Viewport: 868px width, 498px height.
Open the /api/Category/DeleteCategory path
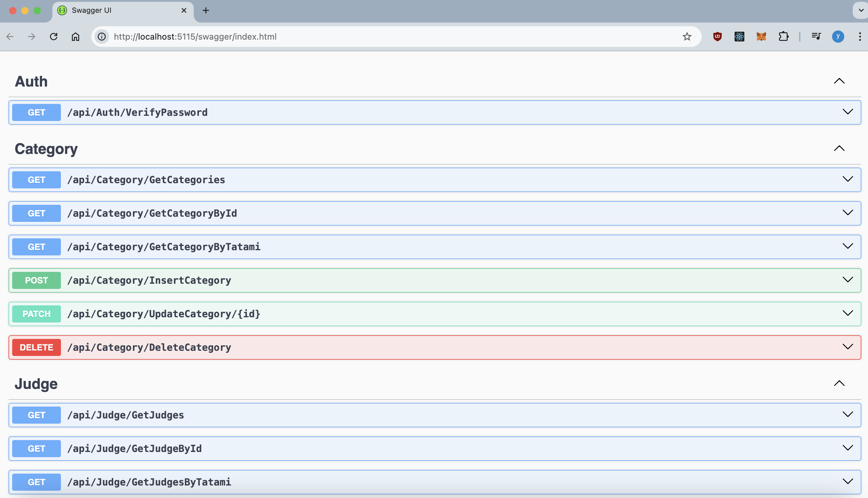[x=149, y=347]
